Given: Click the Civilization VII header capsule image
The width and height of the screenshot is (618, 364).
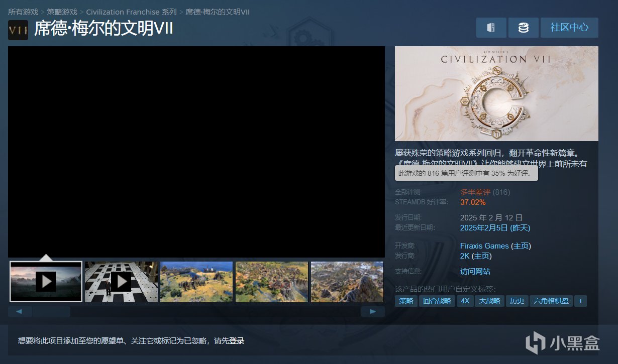Looking at the screenshot, I should pyautogui.click(x=496, y=93).
